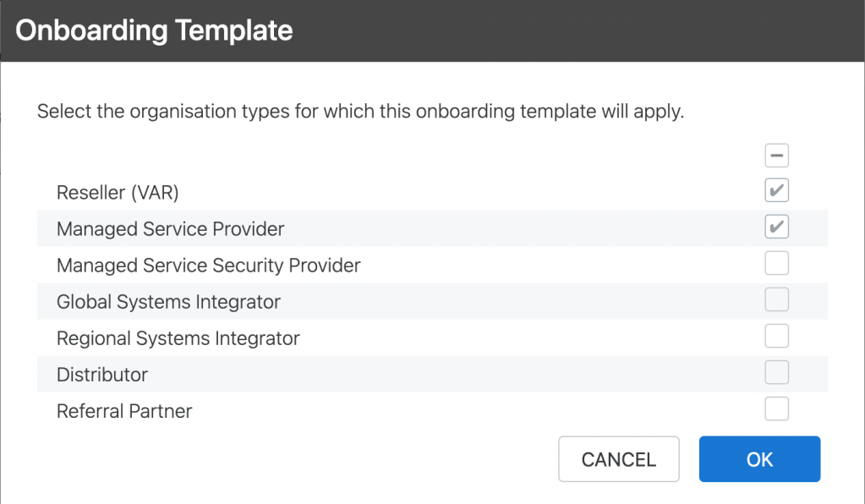865x504 pixels.
Task: Uncheck the Reseller (VAR) checkbox
Action: click(776, 191)
